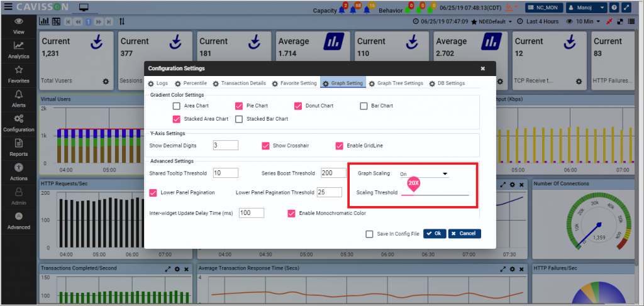The image size is (644, 306).
Task: Click the Ok button
Action: tap(435, 233)
